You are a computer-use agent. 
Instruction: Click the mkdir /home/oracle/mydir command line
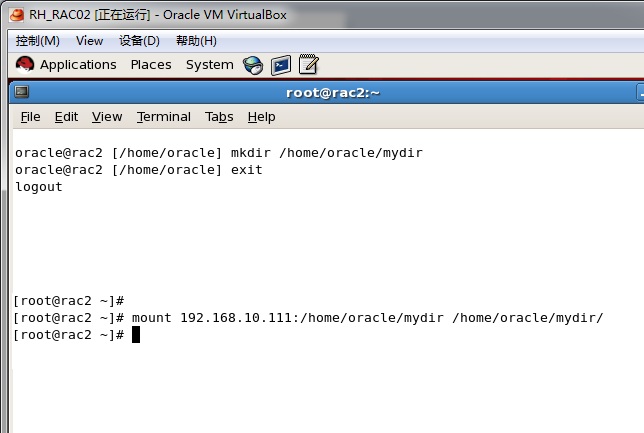[x=218, y=153]
